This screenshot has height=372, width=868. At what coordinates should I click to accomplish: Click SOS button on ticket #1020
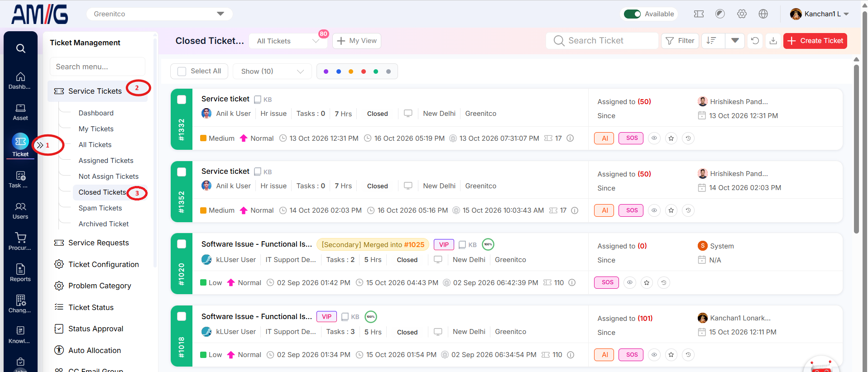(606, 283)
